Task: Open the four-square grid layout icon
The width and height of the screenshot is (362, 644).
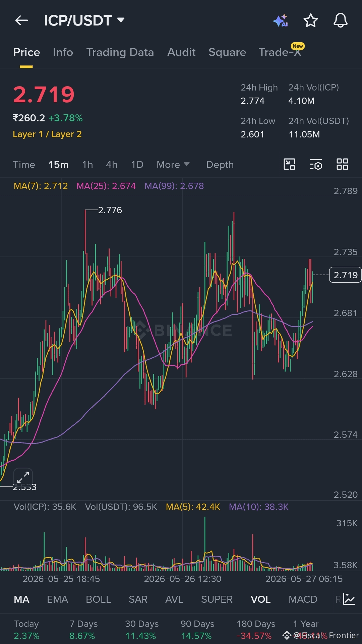Action: click(342, 164)
